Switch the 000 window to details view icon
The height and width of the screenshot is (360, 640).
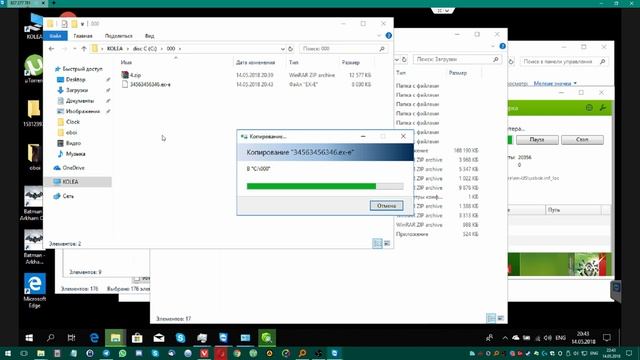[377, 243]
